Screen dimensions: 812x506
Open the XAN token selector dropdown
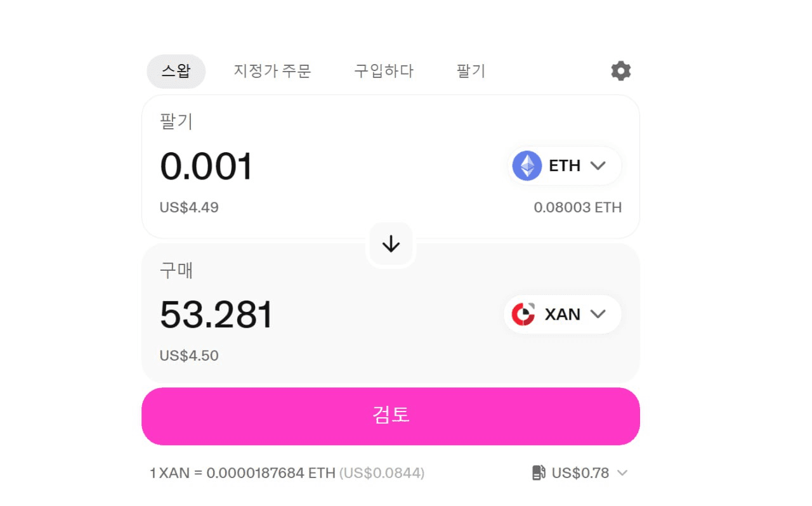click(598, 314)
